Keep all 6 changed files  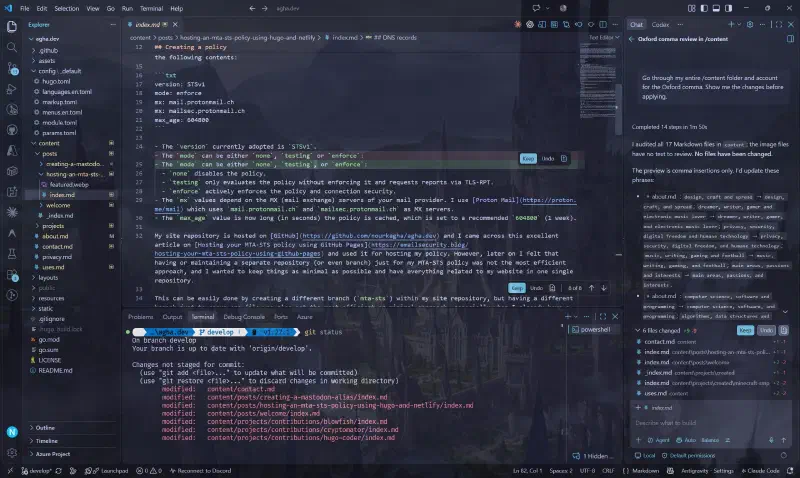pyautogui.click(x=745, y=330)
